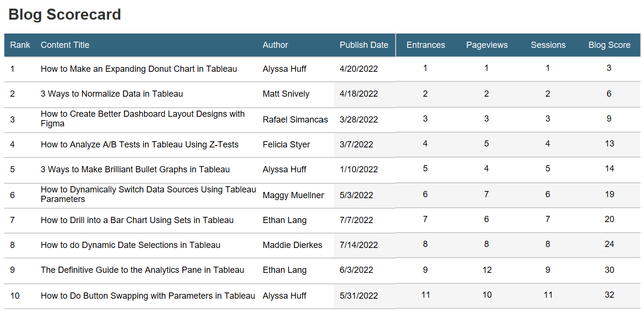Click Pageviews value 12

click(487, 270)
